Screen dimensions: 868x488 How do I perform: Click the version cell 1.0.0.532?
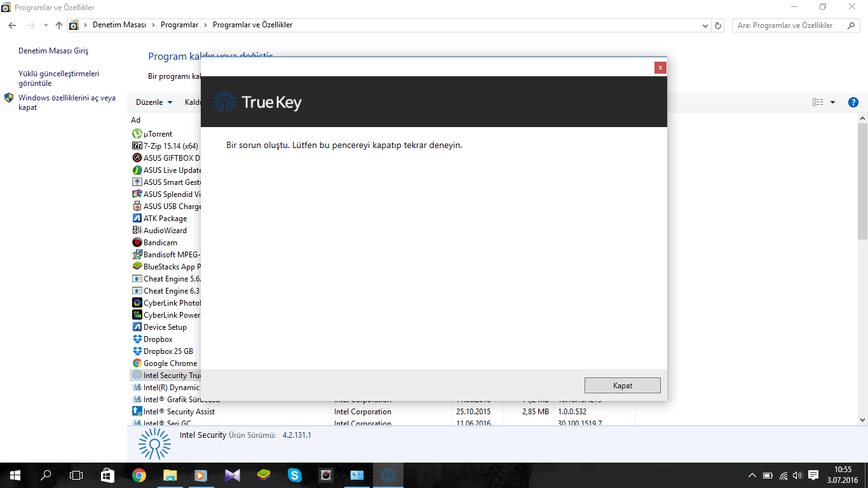pos(573,412)
